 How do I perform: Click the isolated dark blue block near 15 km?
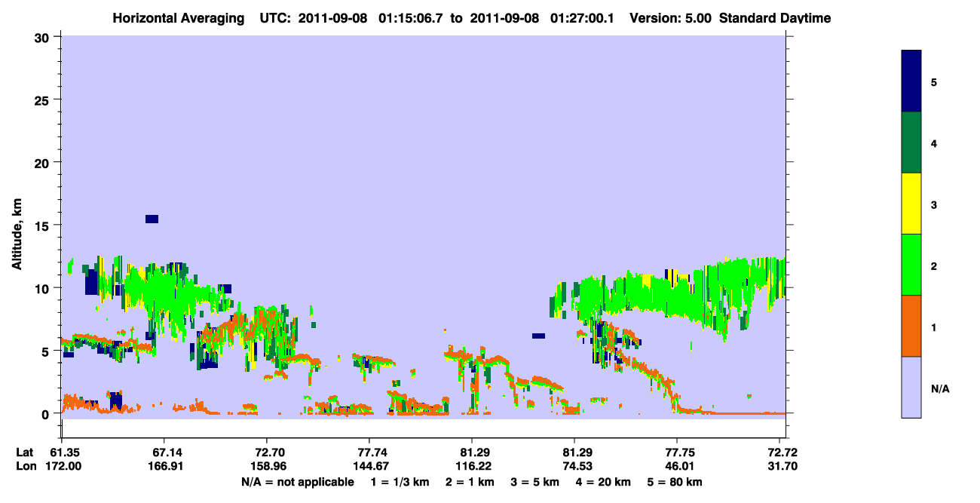click(x=152, y=219)
